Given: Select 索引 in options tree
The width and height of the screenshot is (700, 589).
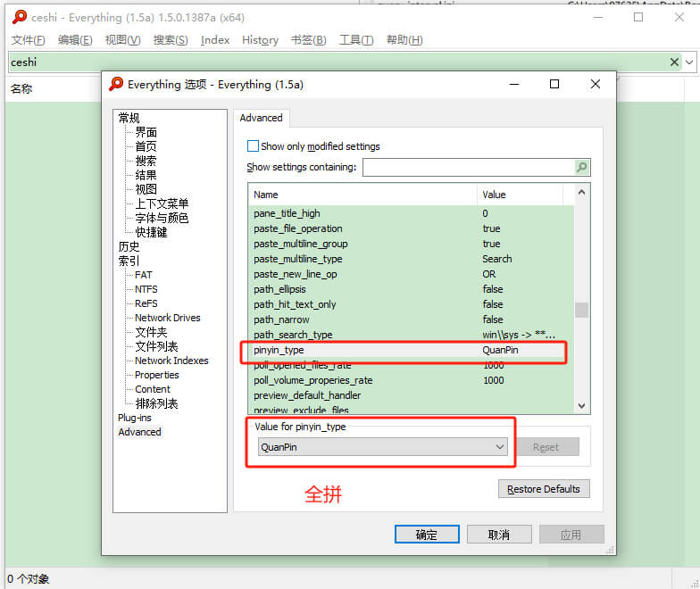Looking at the screenshot, I should [x=129, y=261].
